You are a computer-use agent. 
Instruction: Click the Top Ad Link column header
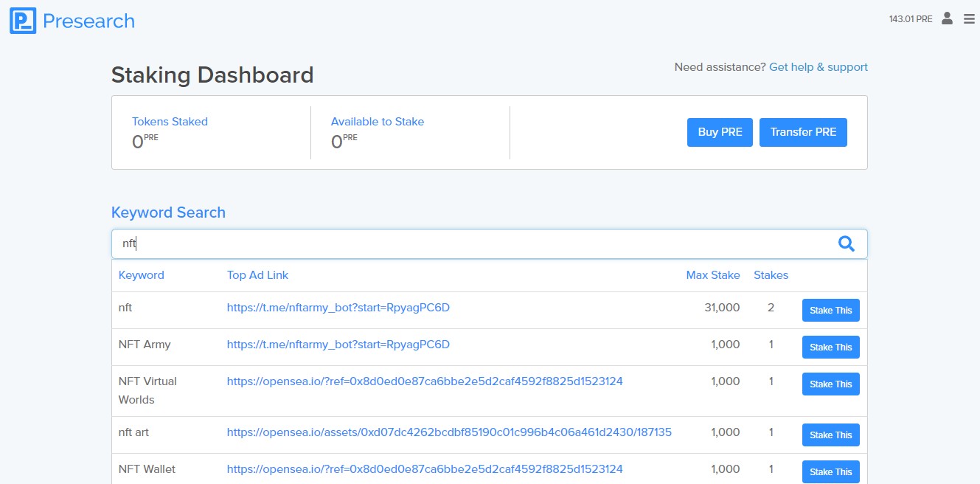[257, 275]
